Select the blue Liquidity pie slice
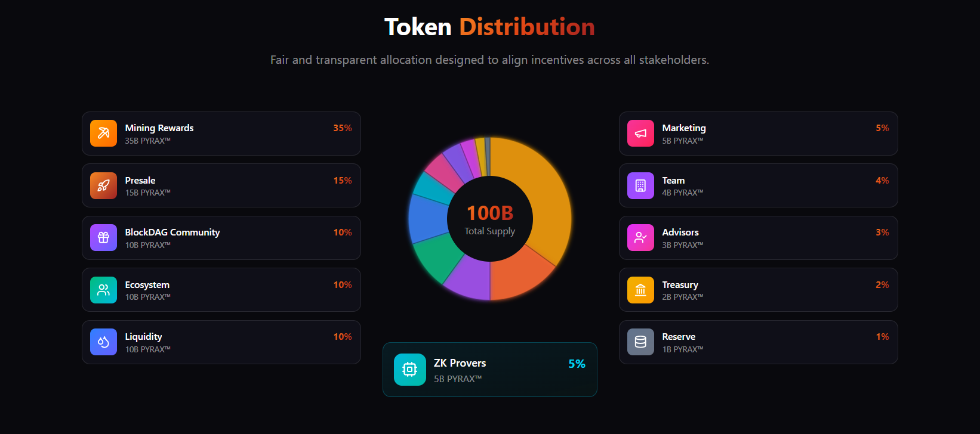 click(x=428, y=219)
